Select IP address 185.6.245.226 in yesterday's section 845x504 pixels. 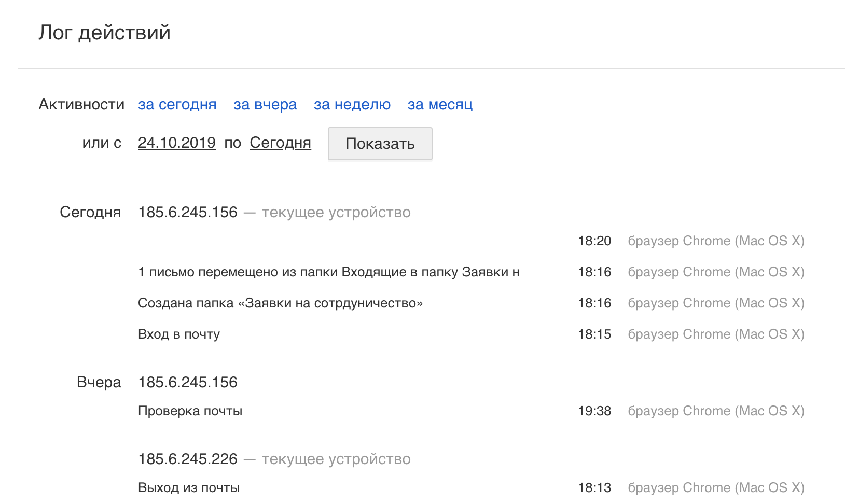point(188,458)
